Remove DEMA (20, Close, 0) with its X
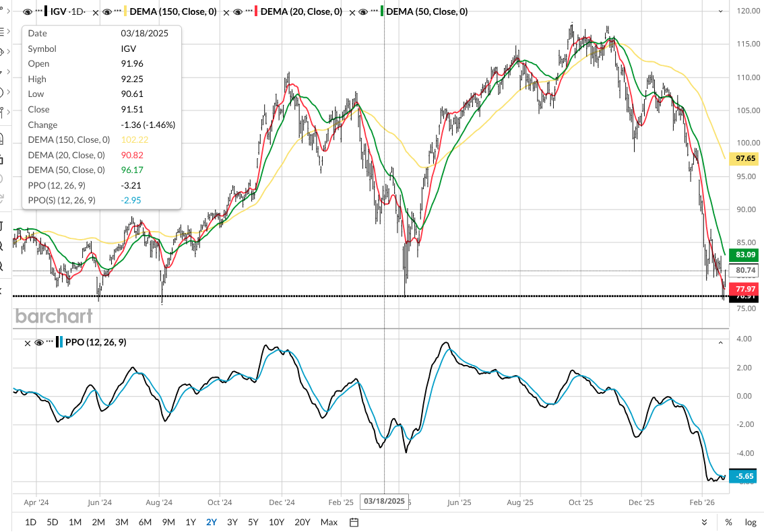The height and width of the screenshot is (532, 764). click(226, 13)
